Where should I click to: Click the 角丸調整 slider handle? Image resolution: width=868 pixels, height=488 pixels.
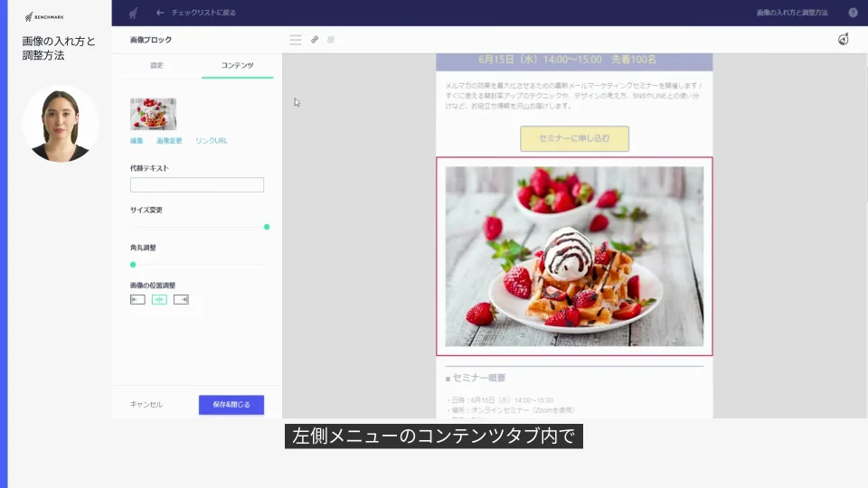pos(133,265)
